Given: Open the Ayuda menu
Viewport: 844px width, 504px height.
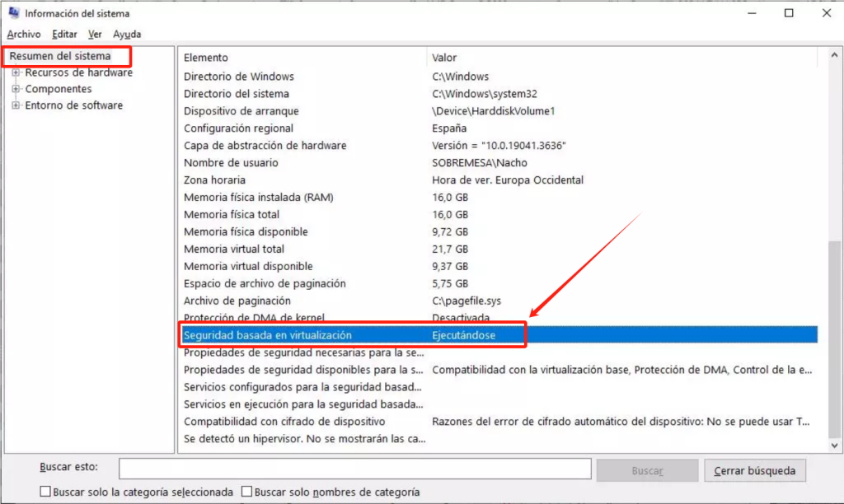Looking at the screenshot, I should coord(125,34).
